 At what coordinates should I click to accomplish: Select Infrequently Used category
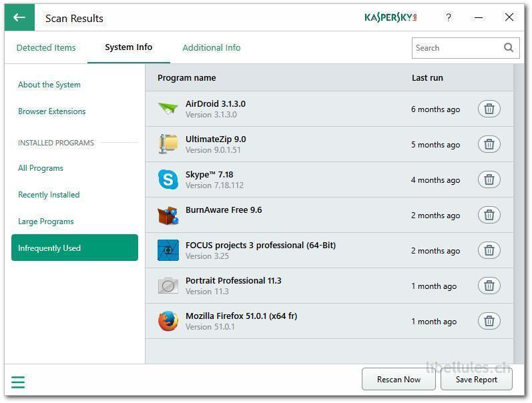pyautogui.click(x=75, y=248)
